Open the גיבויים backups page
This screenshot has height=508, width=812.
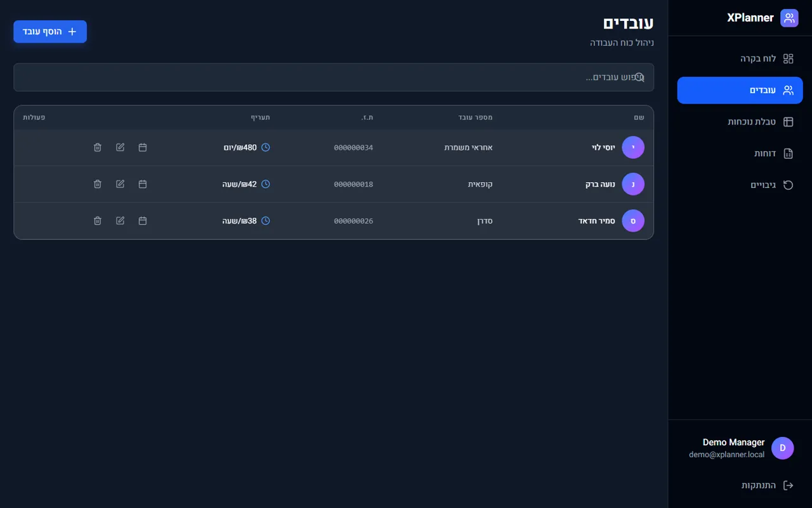[740, 185]
